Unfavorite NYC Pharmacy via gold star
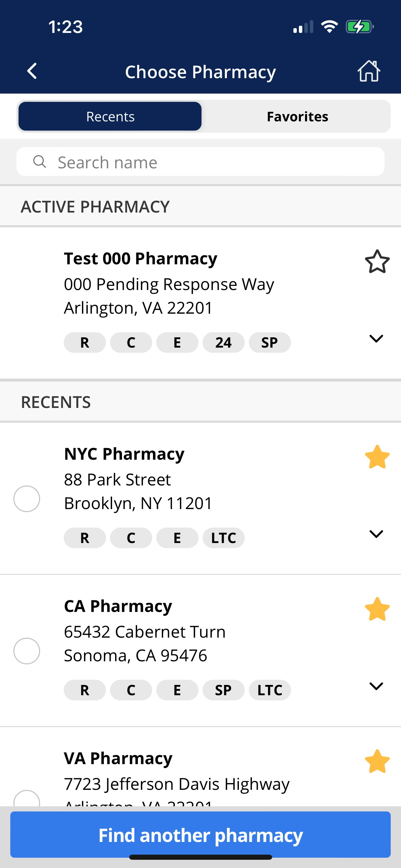This screenshot has height=868, width=401. point(377,457)
